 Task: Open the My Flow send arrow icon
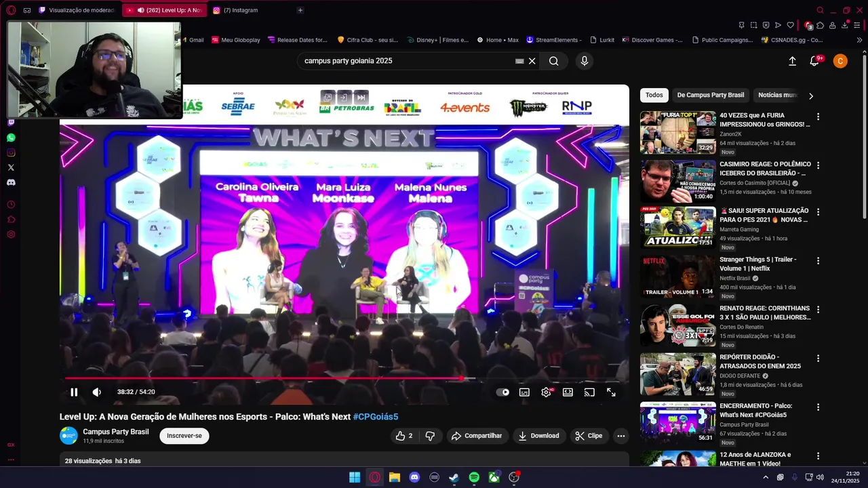tap(778, 25)
